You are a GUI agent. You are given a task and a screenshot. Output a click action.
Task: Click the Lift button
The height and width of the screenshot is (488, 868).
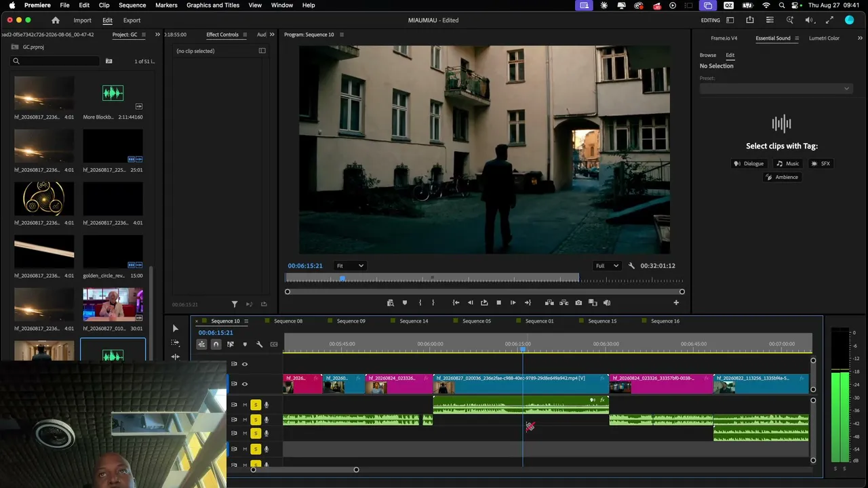pyautogui.click(x=549, y=303)
